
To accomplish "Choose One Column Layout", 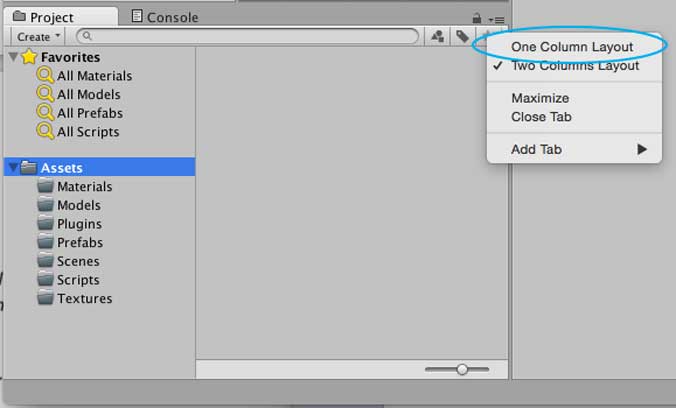I will pyautogui.click(x=572, y=47).
